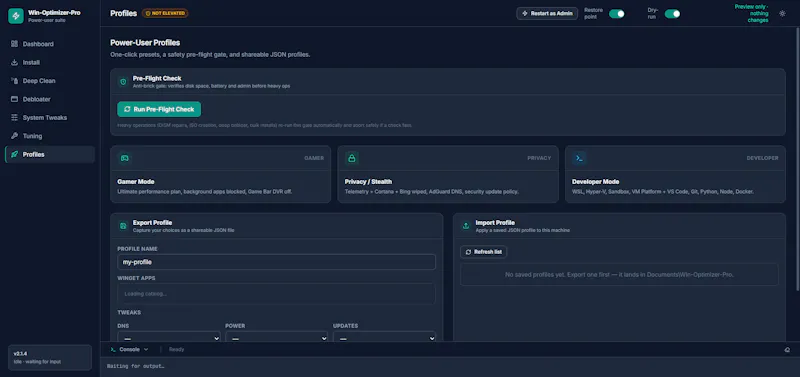Image resolution: width=800 pixels, height=377 pixels.
Task: Click the Import Profile upload icon
Action: click(466, 225)
